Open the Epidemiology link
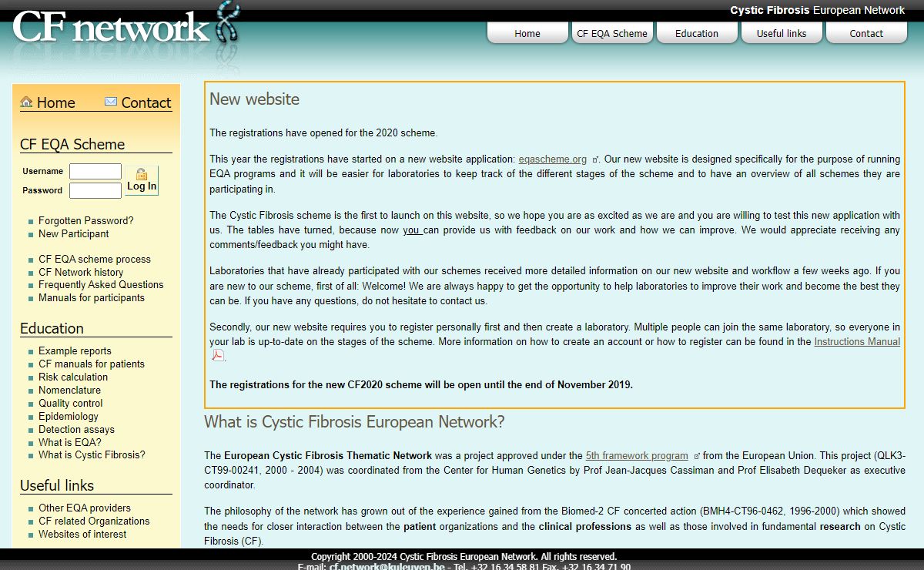Image resolution: width=924 pixels, height=570 pixels. [x=69, y=416]
